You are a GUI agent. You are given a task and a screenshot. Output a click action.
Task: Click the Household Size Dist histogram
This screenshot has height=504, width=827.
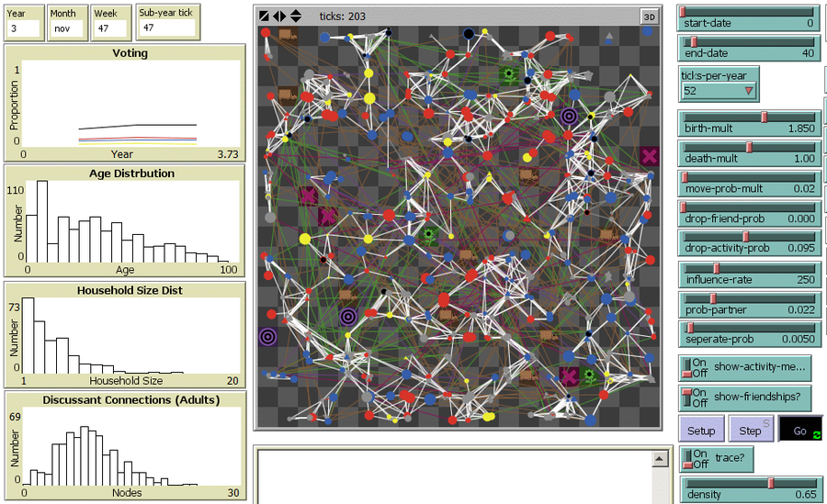[x=125, y=335]
